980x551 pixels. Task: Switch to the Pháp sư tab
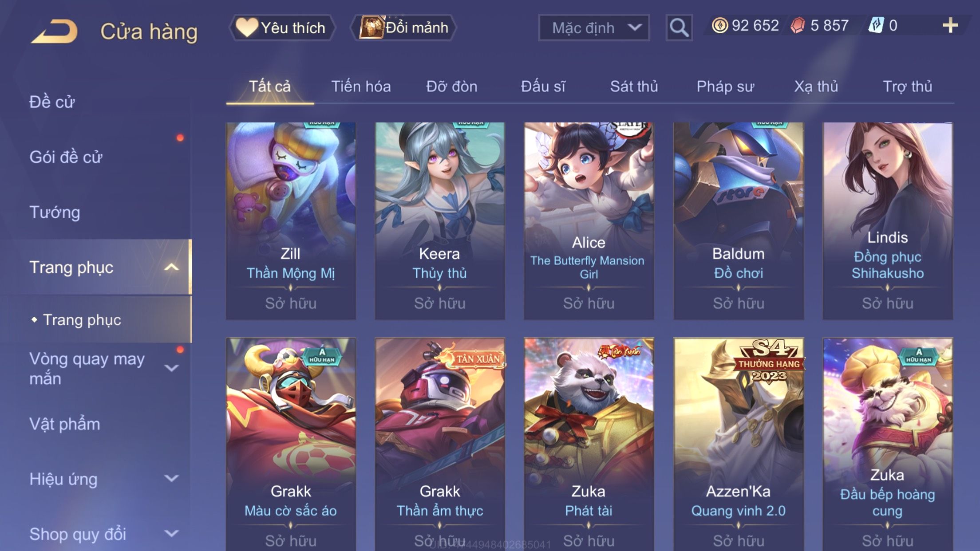click(x=725, y=87)
